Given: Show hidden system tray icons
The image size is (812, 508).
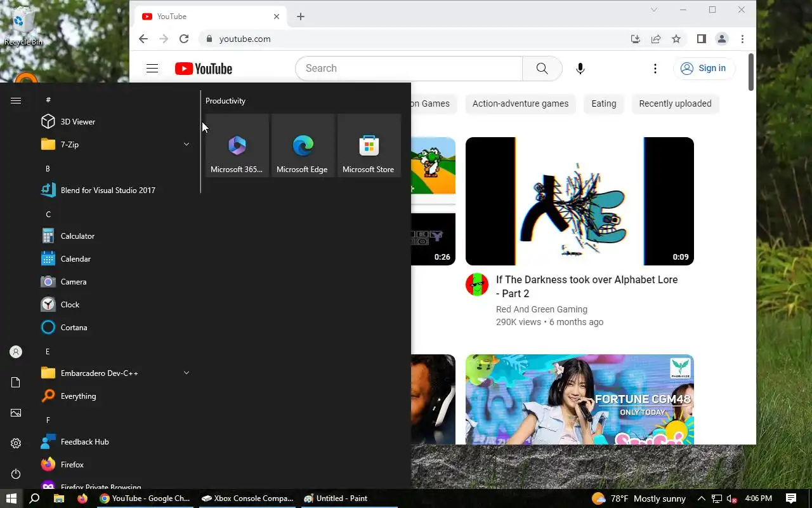Looking at the screenshot, I should [x=702, y=498].
